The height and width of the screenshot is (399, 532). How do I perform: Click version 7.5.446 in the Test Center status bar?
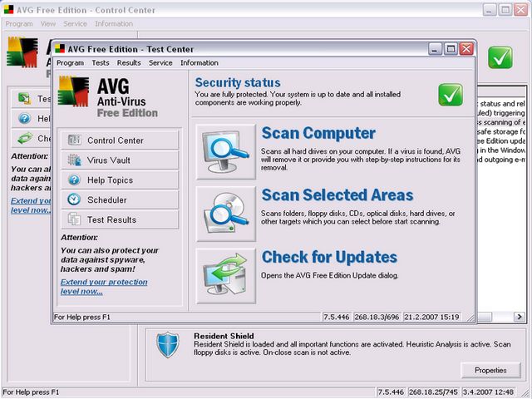[336, 317]
